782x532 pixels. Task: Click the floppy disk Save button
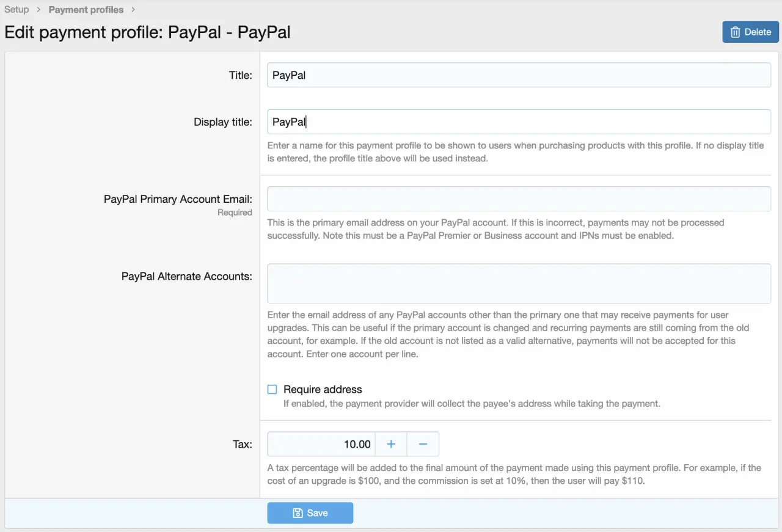point(310,513)
